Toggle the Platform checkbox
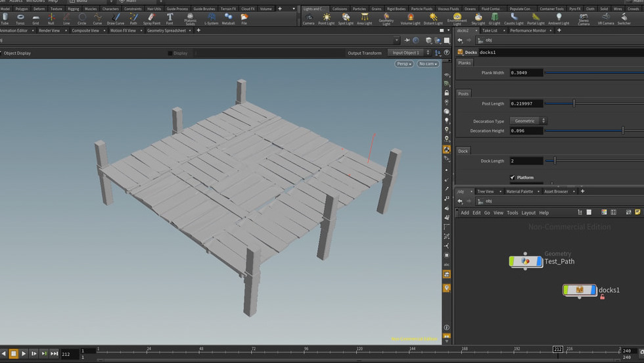 click(513, 178)
